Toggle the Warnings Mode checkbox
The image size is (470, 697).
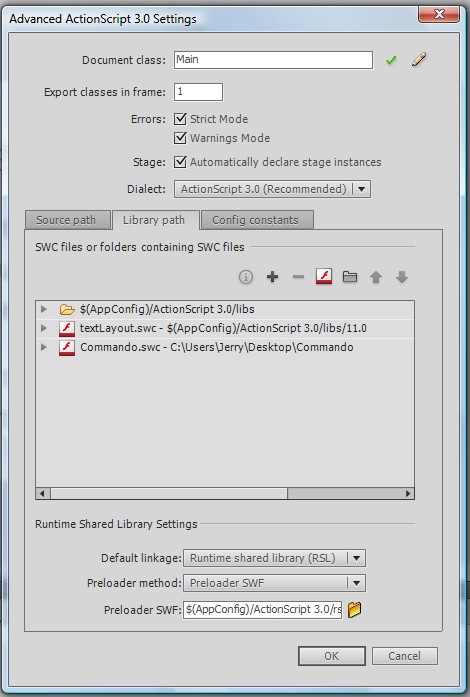[x=180, y=138]
